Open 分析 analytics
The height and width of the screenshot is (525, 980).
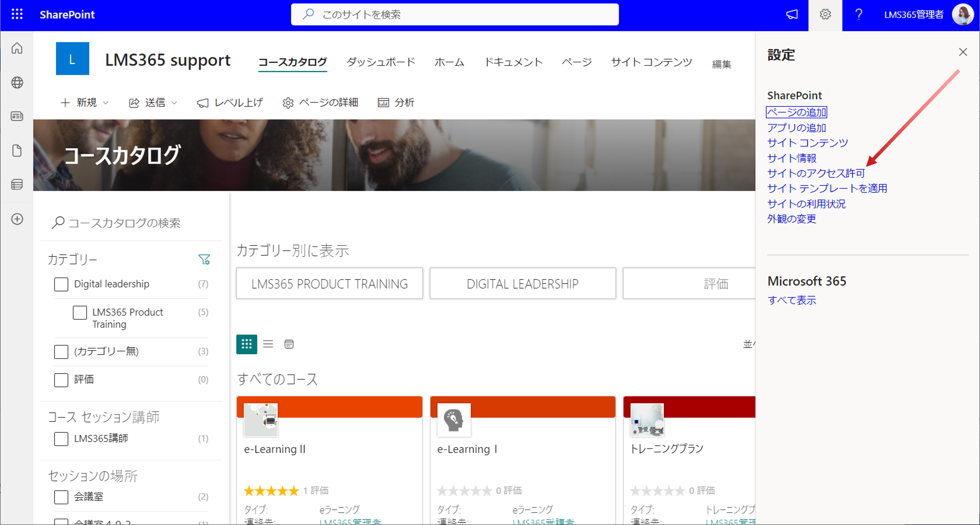tap(396, 103)
